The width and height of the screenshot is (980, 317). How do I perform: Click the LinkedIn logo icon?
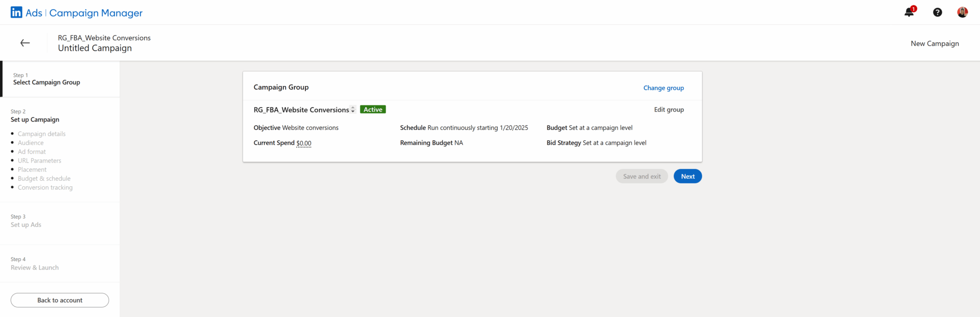[16, 12]
